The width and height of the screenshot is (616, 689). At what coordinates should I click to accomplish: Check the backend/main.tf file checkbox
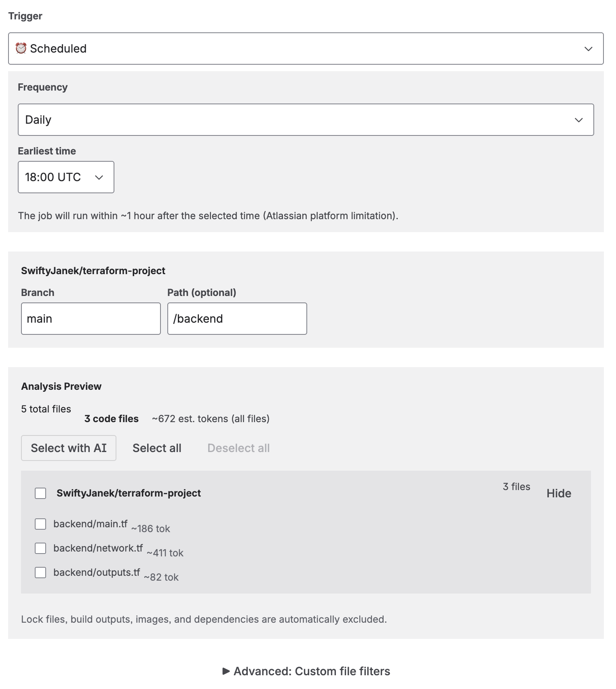(40, 524)
